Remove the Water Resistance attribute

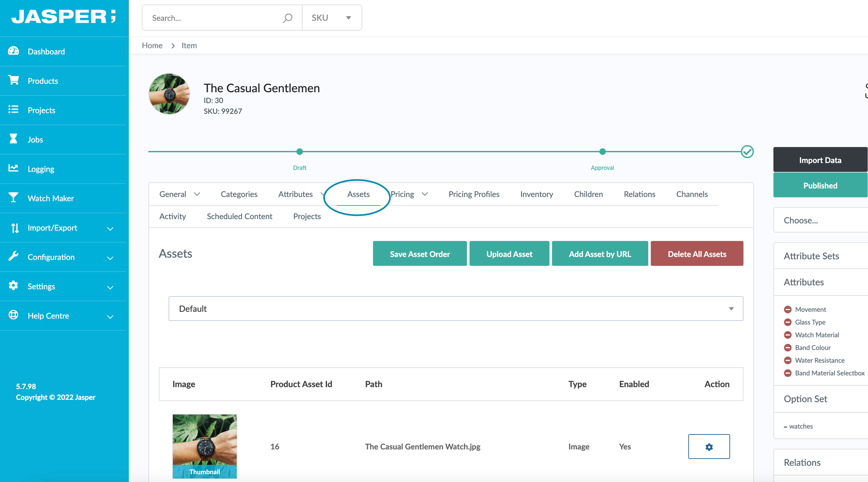788,360
